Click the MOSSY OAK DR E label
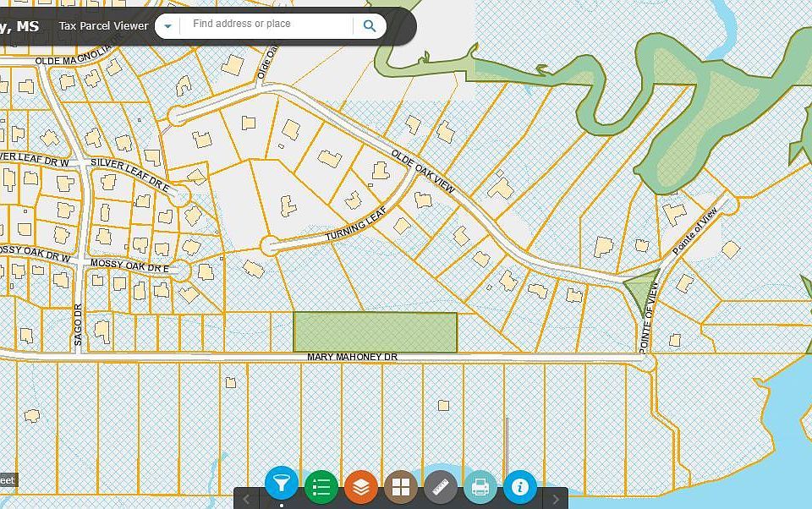This screenshot has width=812, height=509. click(x=130, y=265)
